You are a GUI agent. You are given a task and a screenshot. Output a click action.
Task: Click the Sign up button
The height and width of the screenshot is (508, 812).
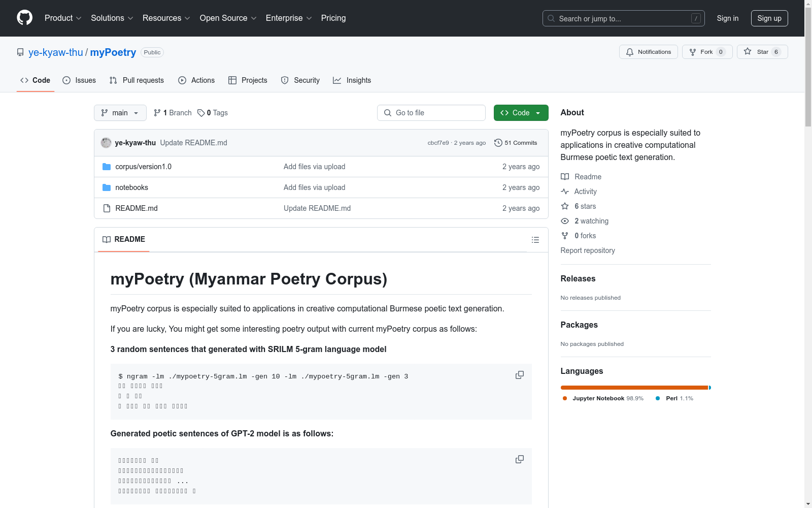coord(769,18)
